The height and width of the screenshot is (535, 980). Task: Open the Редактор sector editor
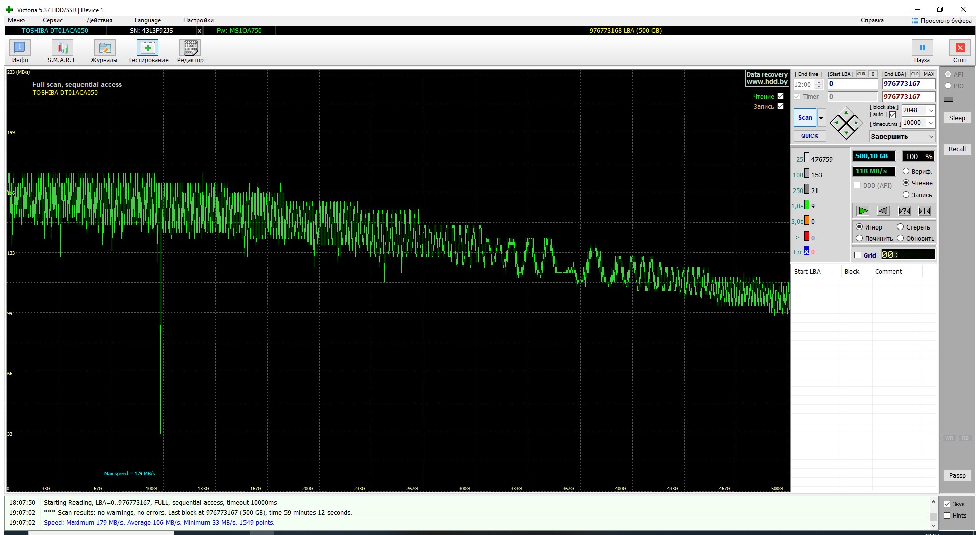[x=190, y=51]
